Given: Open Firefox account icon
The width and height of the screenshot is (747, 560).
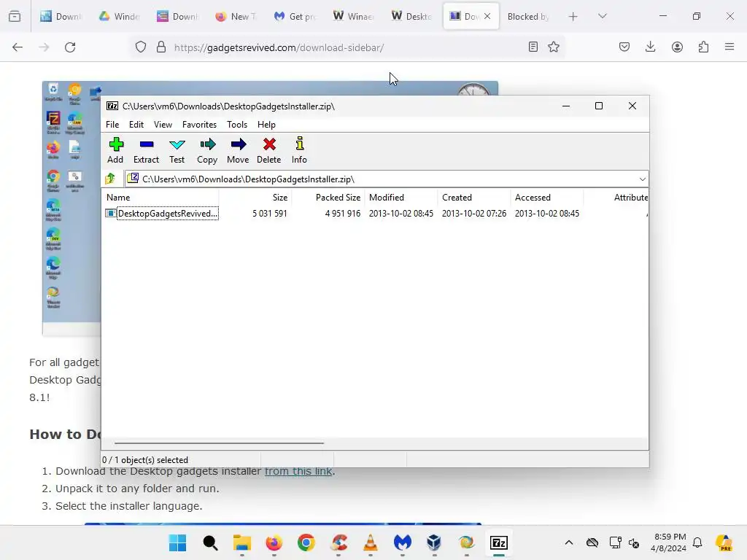Looking at the screenshot, I should pos(677,47).
